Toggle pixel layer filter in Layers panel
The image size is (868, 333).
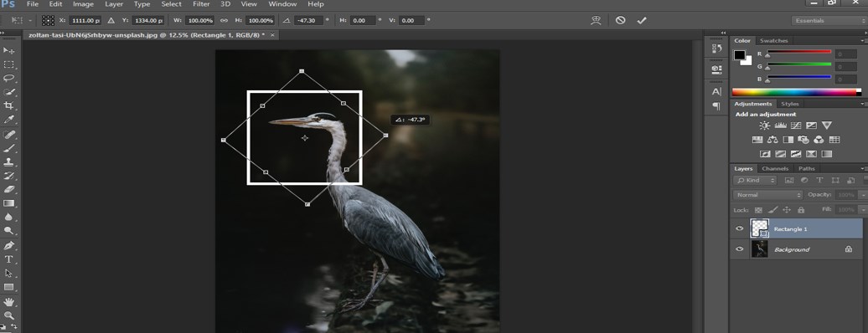click(x=789, y=181)
